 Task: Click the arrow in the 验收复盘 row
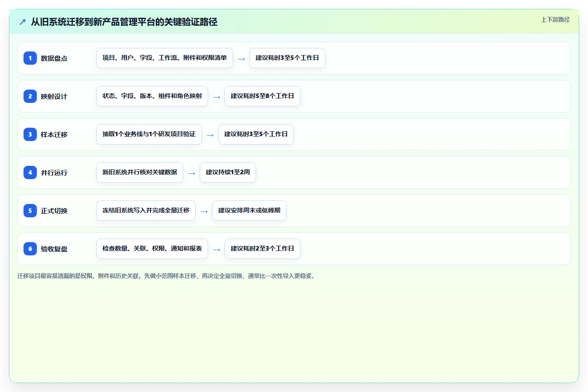(216, 249)
